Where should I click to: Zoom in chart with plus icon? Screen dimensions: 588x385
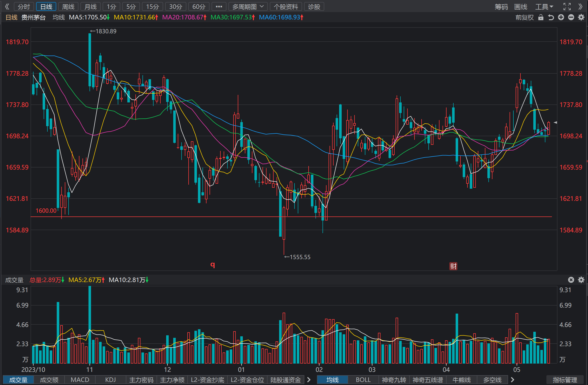point(561,17)
